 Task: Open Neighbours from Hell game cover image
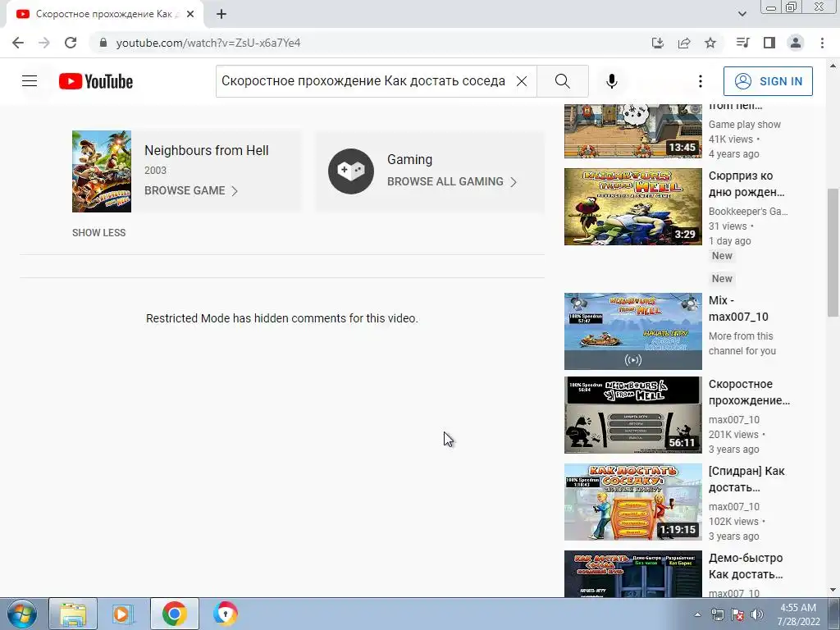(x=102, y=171)
